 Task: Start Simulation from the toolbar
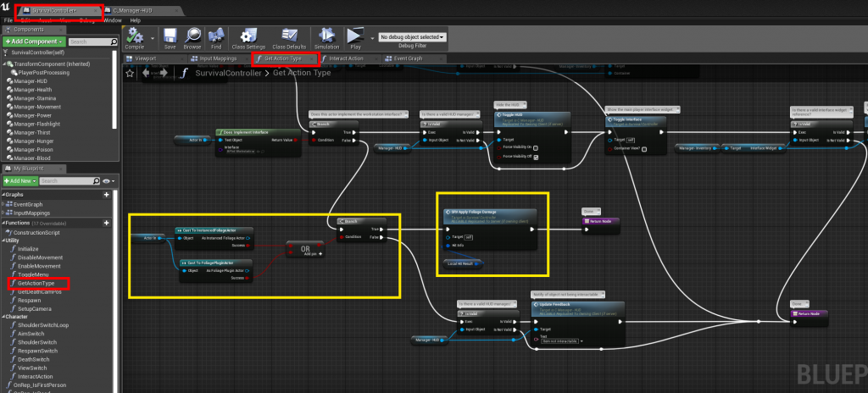coord(326,39)
